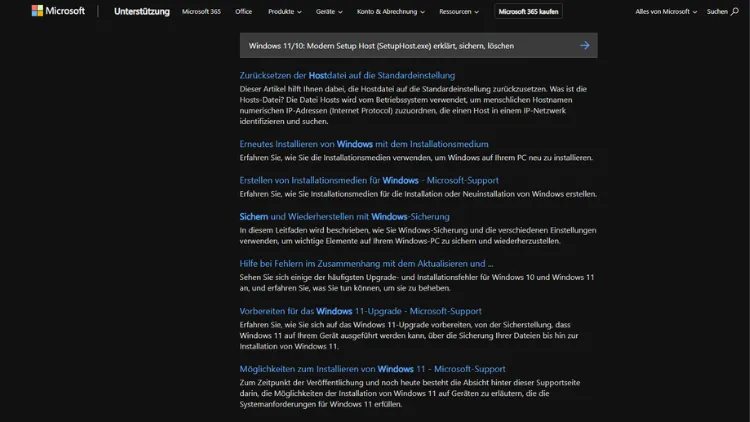Expand the Konto & Abrechnung dropdown

[390, 11]
